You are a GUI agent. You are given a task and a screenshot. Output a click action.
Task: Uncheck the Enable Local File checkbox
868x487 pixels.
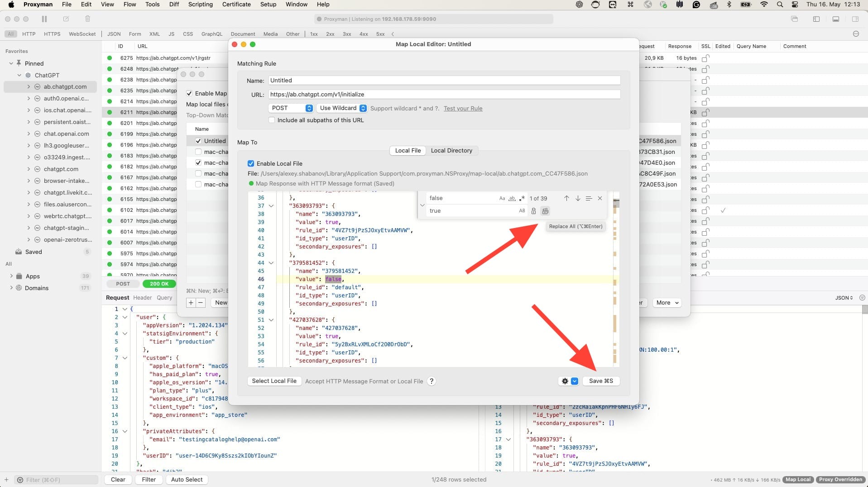tap(251, 163)
